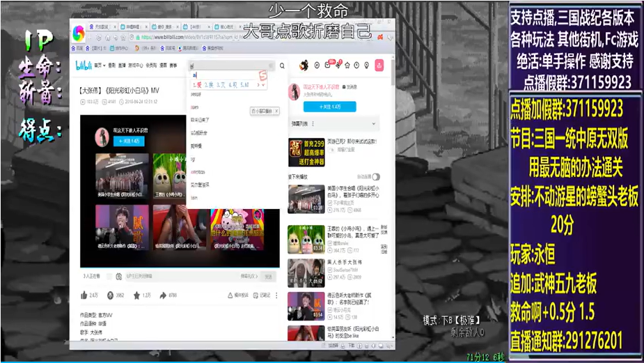The height and width of the screenshot is (363, 644).
Task: Select IME candidate 5 AI
Action: [x=245, y=85]
